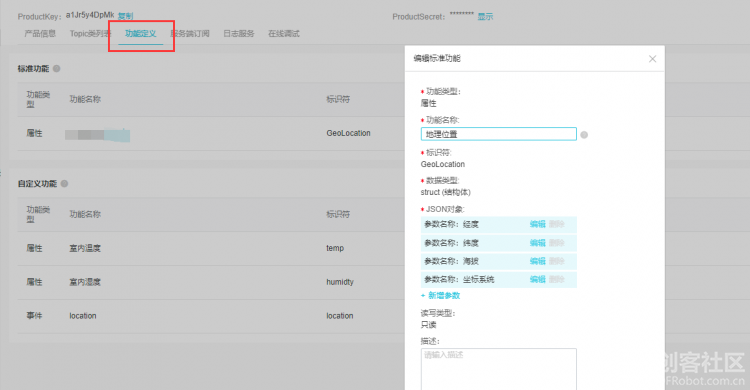Edit the 纬度 parameter
The height and width of the screenshot is (390, 750).
tap(538, 243)
